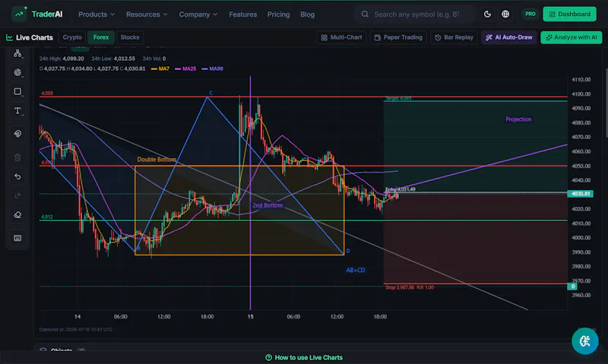Undo the last drawing action
The width and height of the screenshot is (608, 364).
click(17, 176)
